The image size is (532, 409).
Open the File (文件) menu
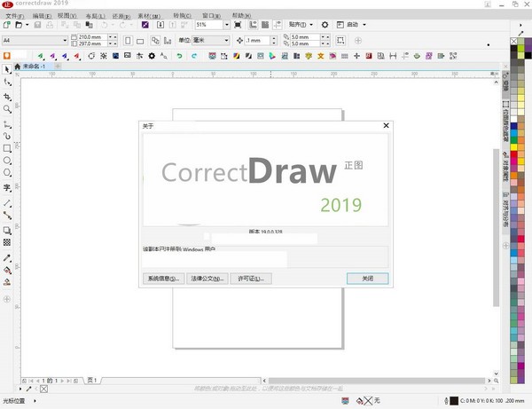[14, 16]
